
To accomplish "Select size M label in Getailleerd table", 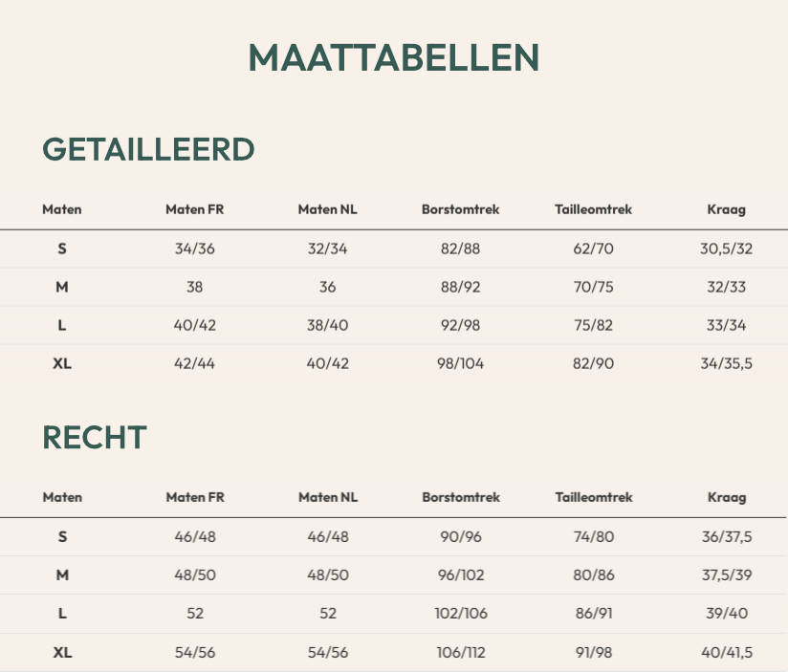I will pos(62,287).
